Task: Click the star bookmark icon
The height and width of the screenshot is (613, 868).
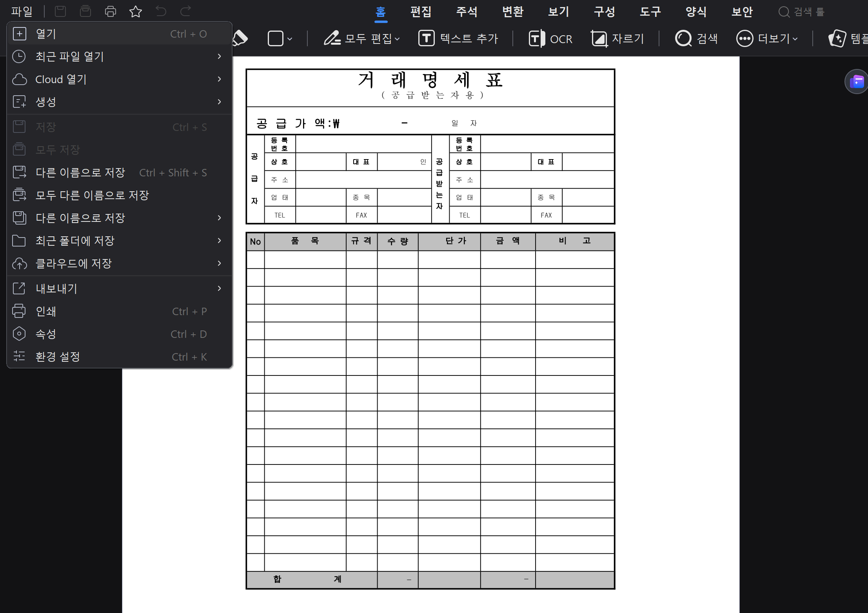Action: tap(136, 11)
